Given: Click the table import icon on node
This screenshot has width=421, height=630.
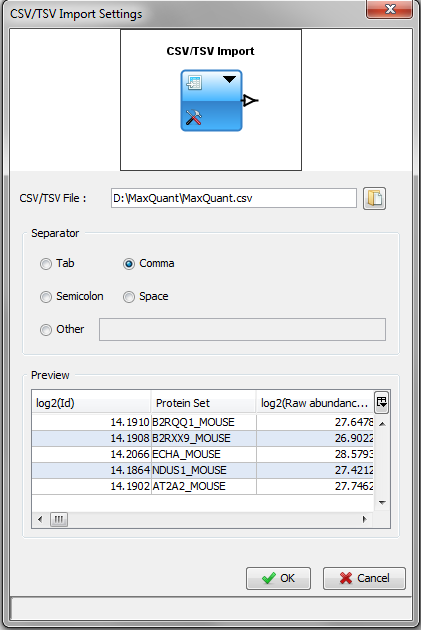Looking at the screenshot, I should [x=194, y=83].
